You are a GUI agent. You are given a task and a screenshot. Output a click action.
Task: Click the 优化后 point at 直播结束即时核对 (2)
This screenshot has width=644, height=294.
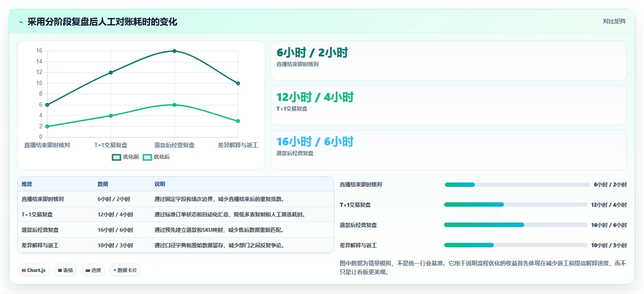(47, 127)
